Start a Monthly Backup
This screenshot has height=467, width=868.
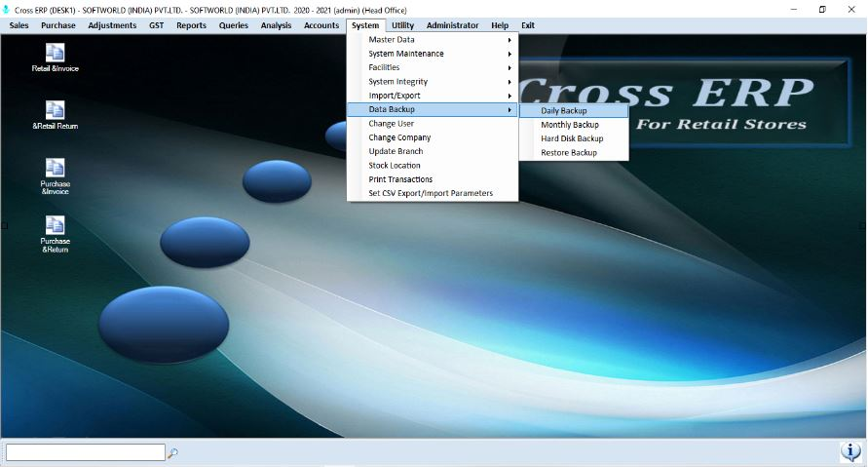click(574, 125)
